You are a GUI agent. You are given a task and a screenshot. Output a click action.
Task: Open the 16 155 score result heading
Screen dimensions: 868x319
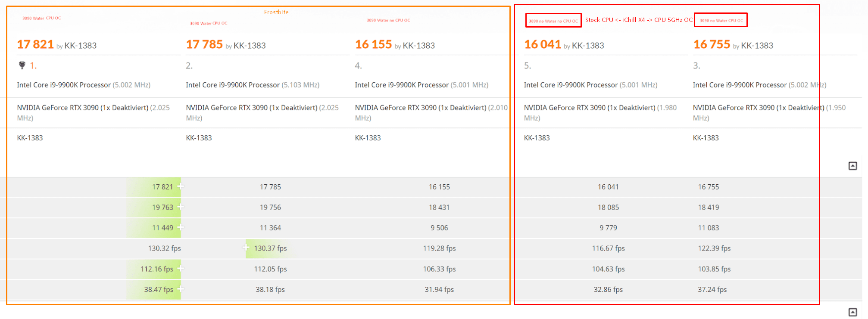pyautogui.click(x=373, y=44)
